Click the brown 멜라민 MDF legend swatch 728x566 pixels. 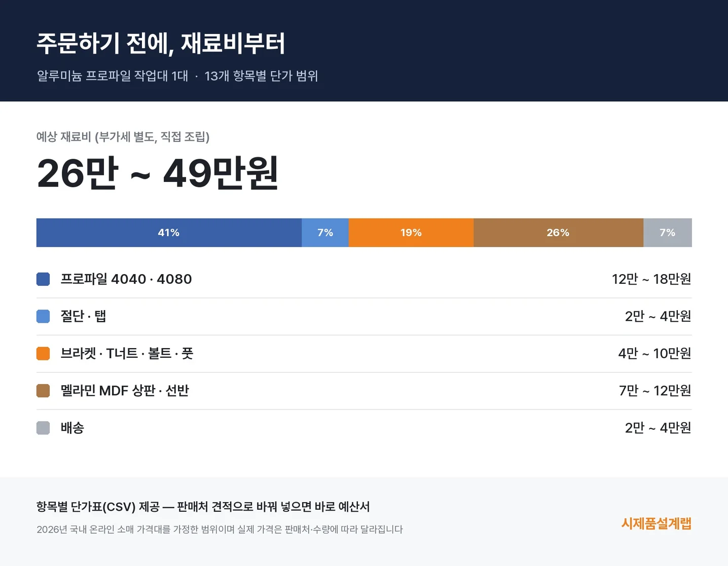click(x=43, y=391)
